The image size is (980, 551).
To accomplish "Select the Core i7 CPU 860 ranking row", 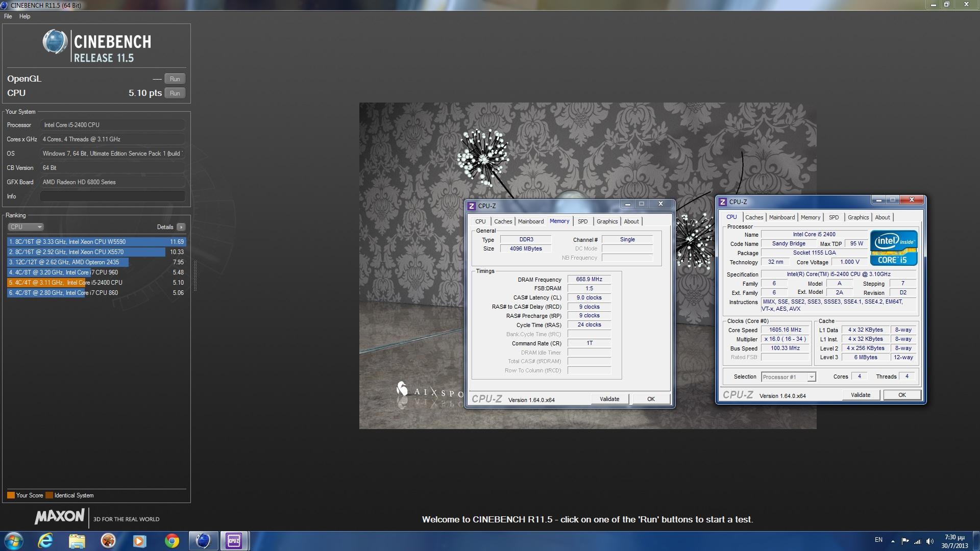I will [96, 293].
